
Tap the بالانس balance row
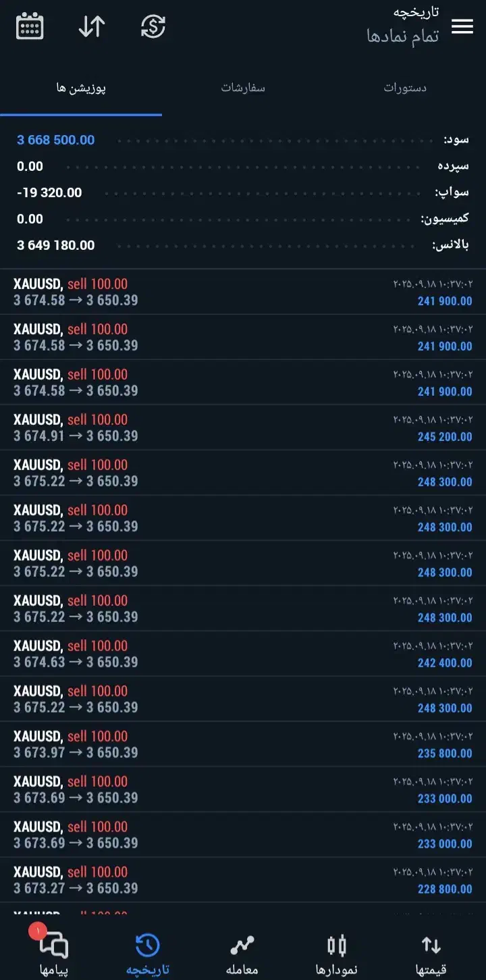[243, 245]
